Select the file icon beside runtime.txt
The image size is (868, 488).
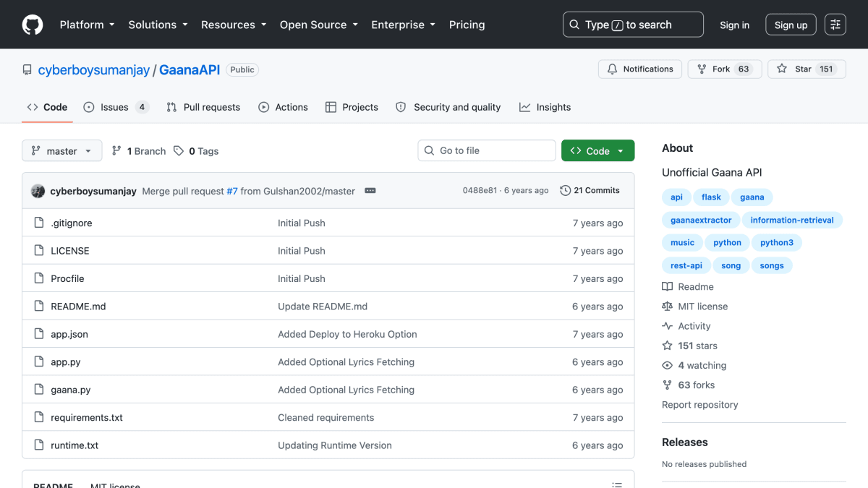tap(39, 445)
